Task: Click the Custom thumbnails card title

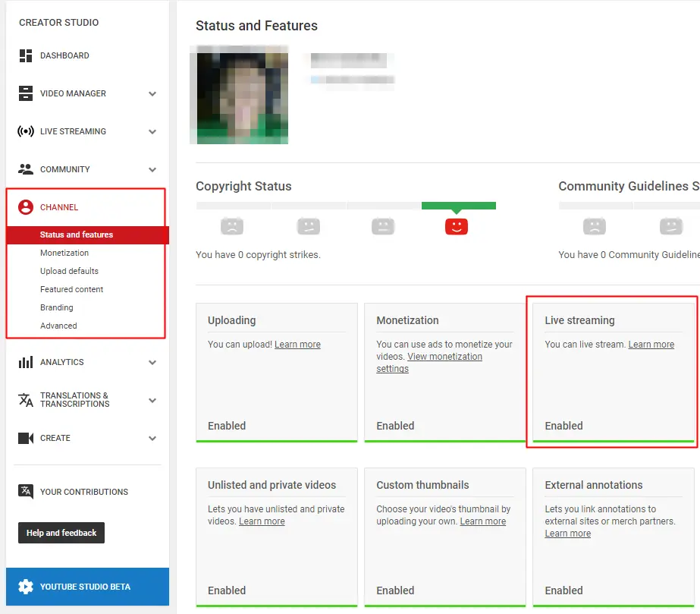Action: [x=422, y=485]
